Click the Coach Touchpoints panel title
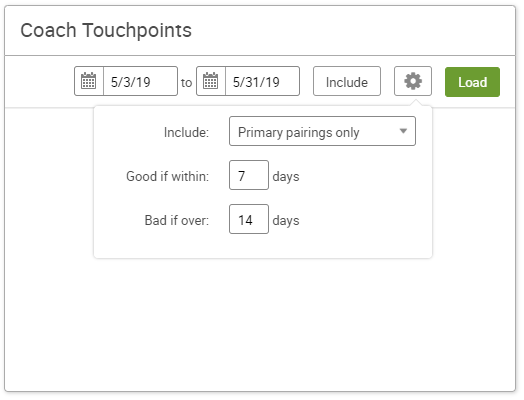 [106, 30]
